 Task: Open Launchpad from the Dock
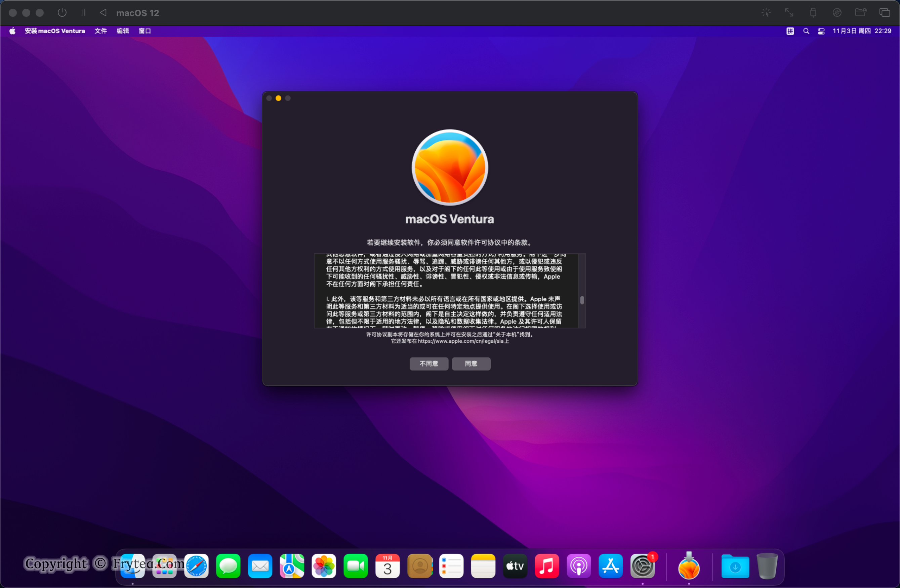(164, 566)
